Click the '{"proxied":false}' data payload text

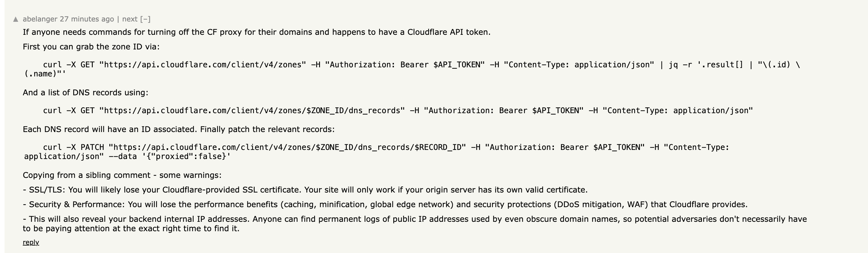coord(186,156)
